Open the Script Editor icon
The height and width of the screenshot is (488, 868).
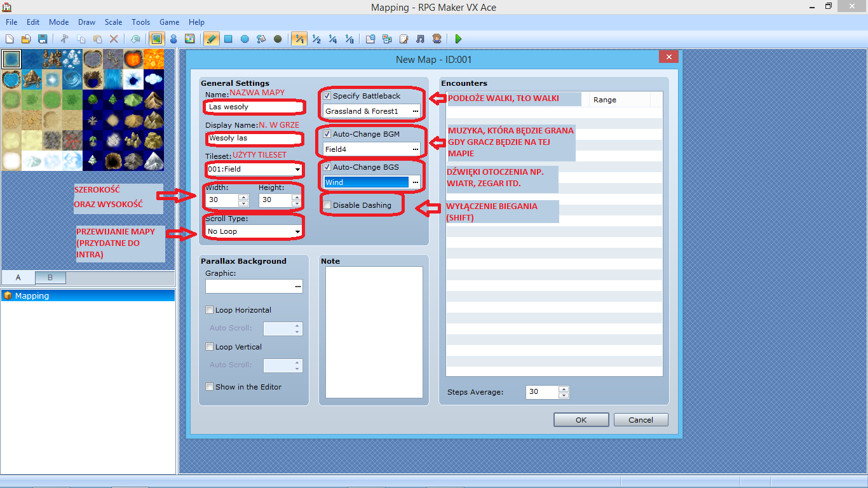click(404, 39)
